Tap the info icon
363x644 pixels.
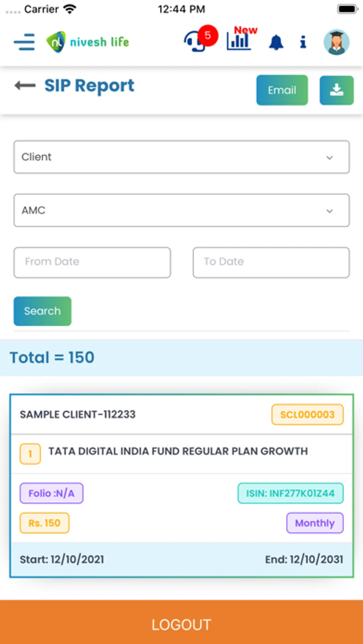coord(303,42)
